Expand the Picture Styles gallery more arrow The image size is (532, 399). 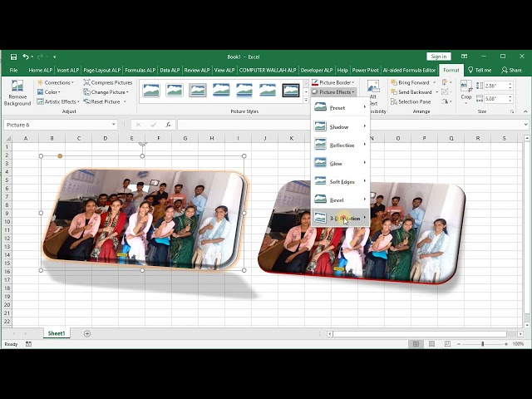coord(306,100)
